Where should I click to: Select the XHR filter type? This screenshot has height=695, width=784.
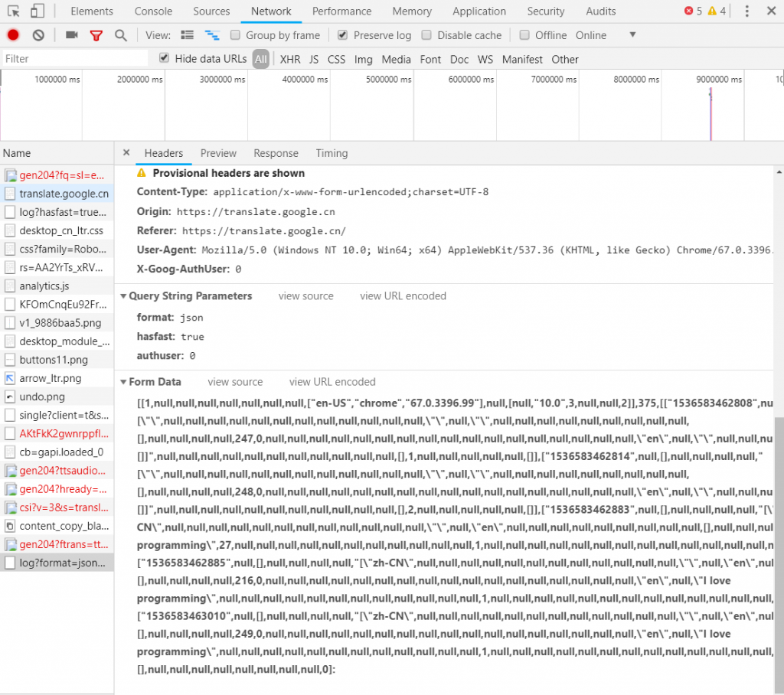tap(290, 60)
